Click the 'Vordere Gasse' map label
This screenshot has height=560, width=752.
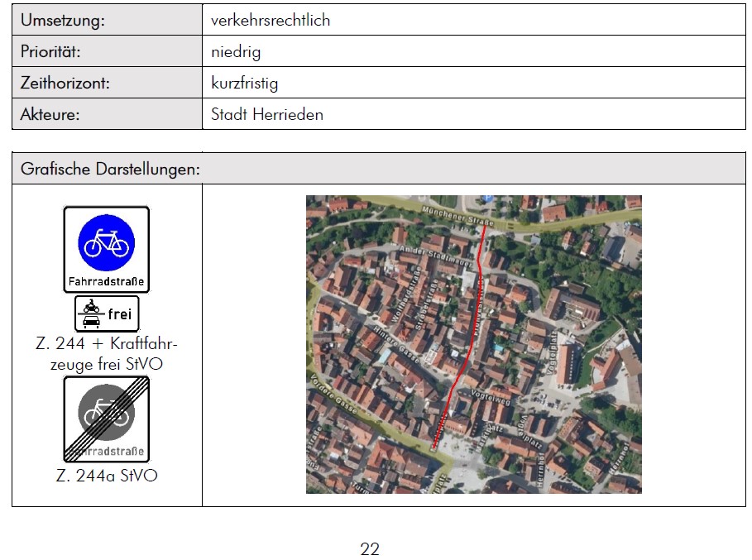pos(333,394)
